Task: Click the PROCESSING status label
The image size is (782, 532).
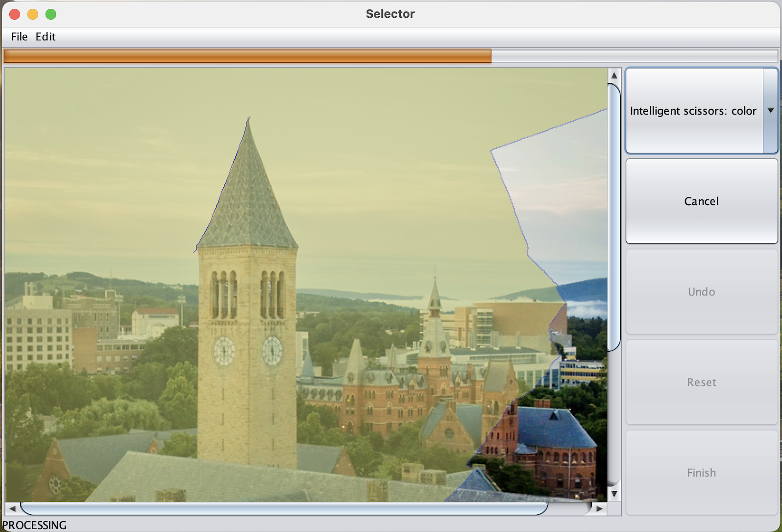Action: pos(34,525)
